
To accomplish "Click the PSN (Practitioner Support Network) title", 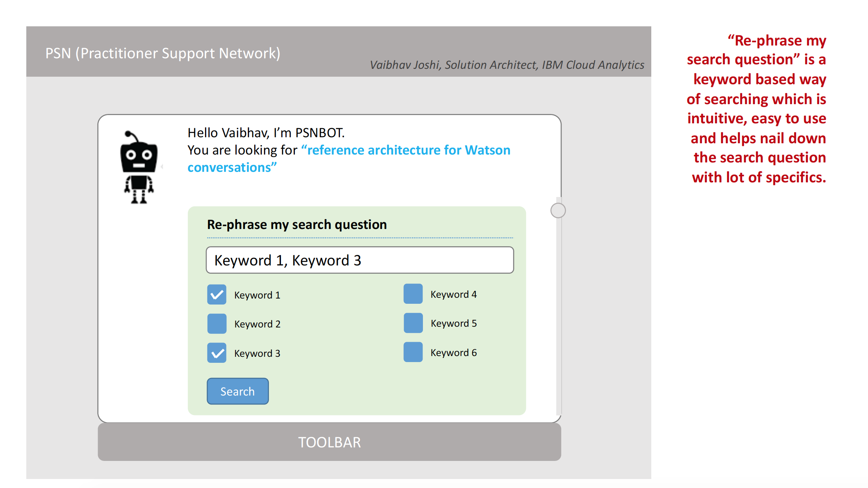I will 163,53.
